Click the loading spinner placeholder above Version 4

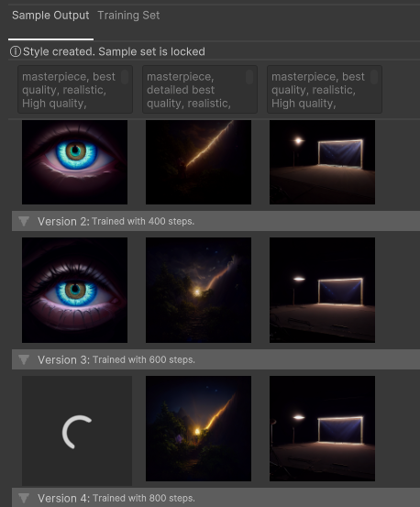[x=77, y=431]
